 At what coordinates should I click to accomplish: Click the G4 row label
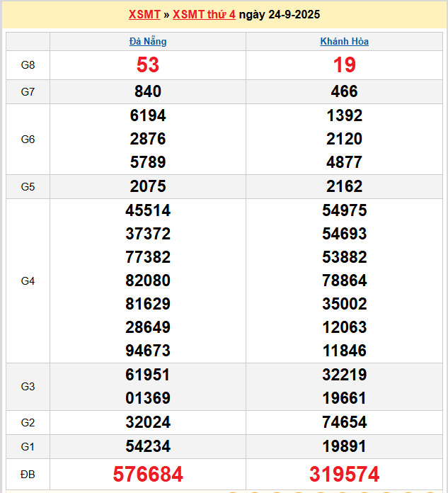coord(28,281)
